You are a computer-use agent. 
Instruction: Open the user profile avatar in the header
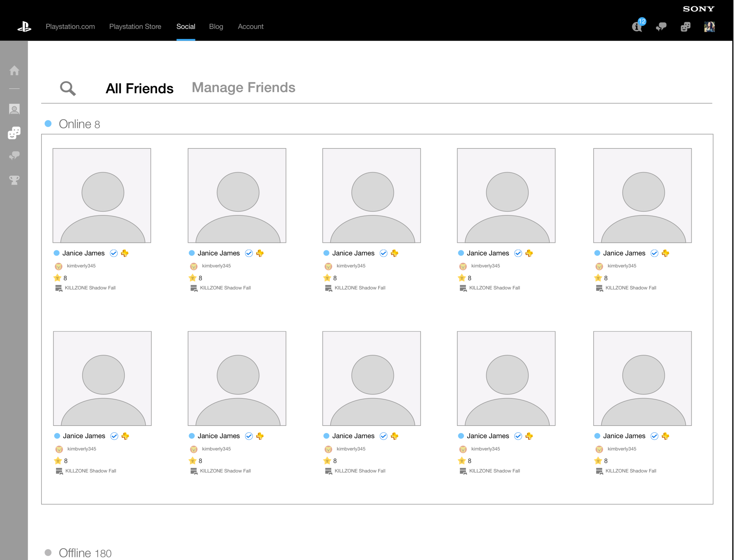(709, 27)
